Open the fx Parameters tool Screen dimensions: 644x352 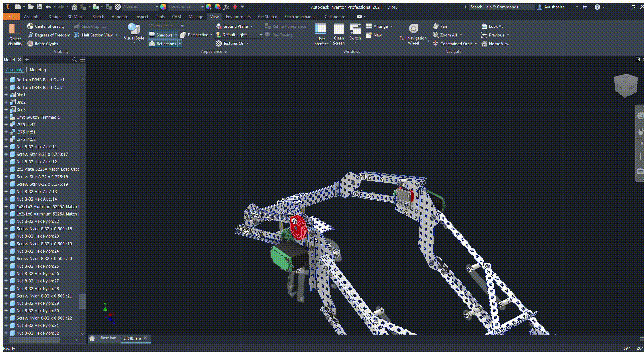[x=226, y=7]
